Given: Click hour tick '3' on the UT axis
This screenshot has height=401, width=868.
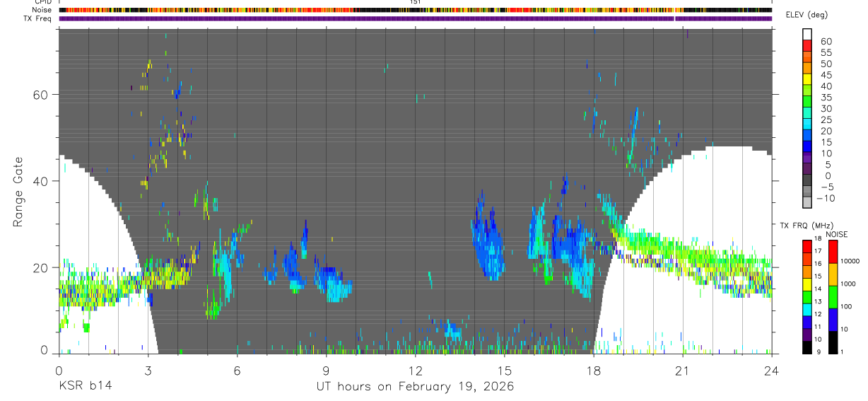Looking at the screenshot, I should (x=148, y=370).
